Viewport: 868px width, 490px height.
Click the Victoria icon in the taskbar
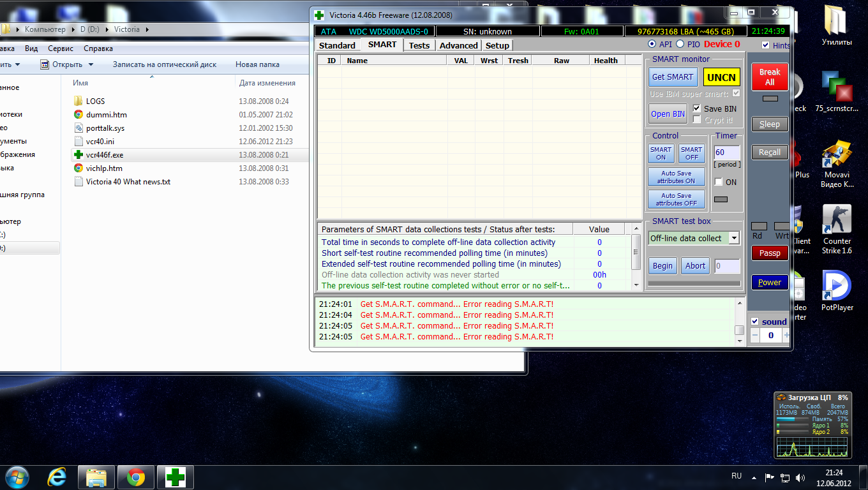175,477
